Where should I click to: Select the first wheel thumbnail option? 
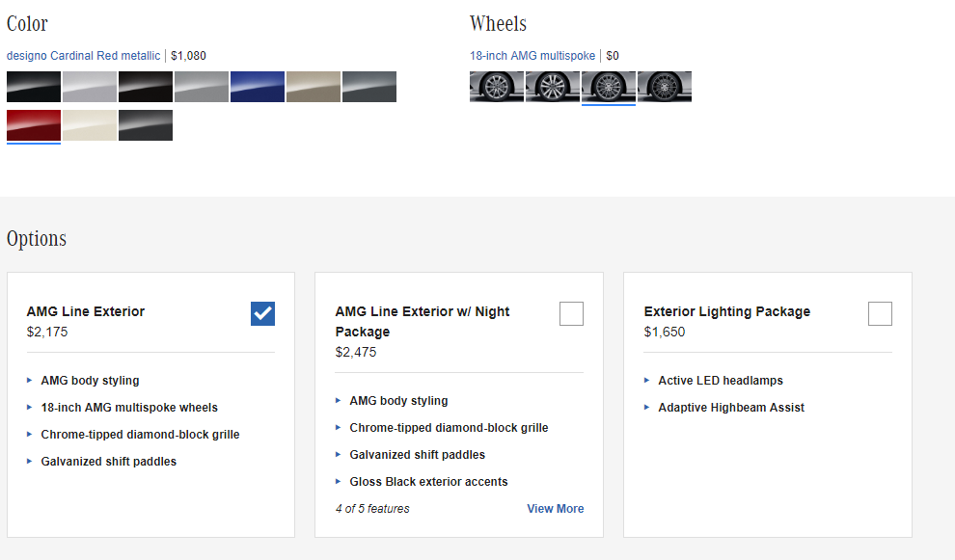[x=497, y=87]
